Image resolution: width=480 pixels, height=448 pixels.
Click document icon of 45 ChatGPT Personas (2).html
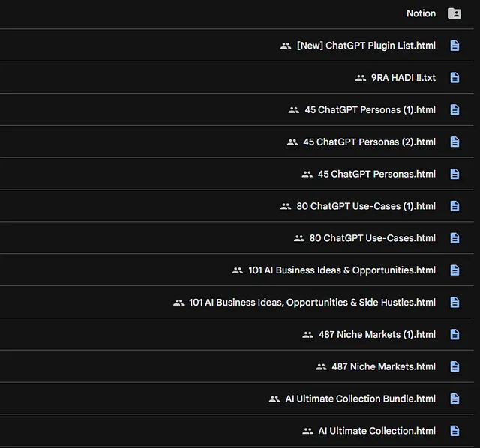[454, 142]
